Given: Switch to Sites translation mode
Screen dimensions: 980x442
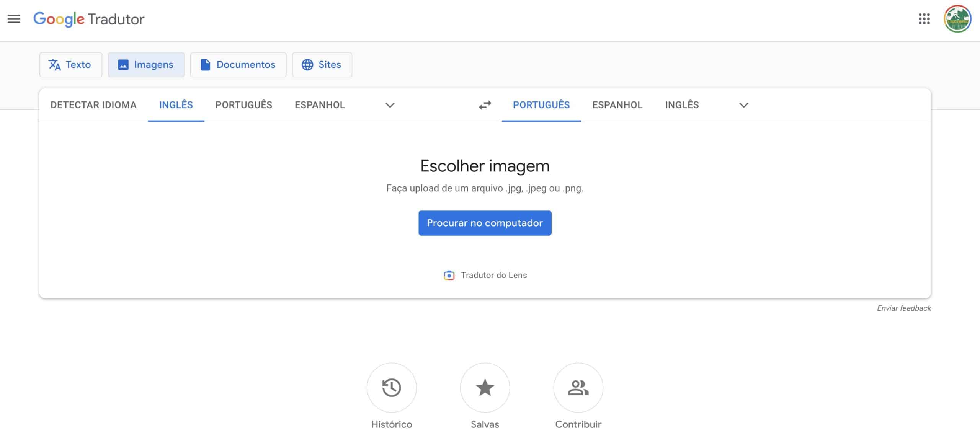Looking at the screenshot, I should (x=322, y=65).
